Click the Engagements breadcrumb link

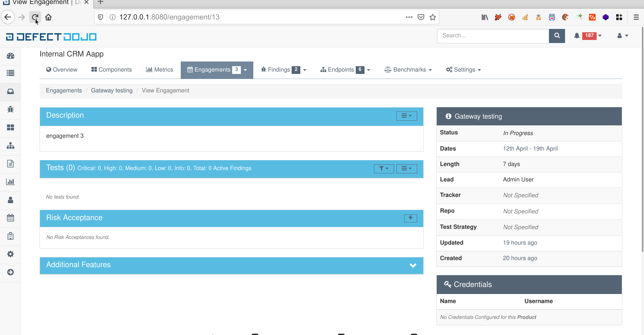pyautogui.click(x=64, y=91)
